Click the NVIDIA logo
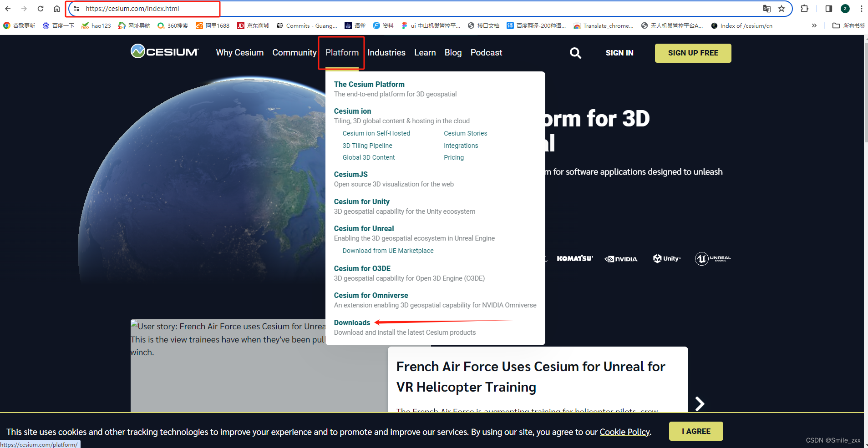The image size is (868, 448). tap(621, 259)
